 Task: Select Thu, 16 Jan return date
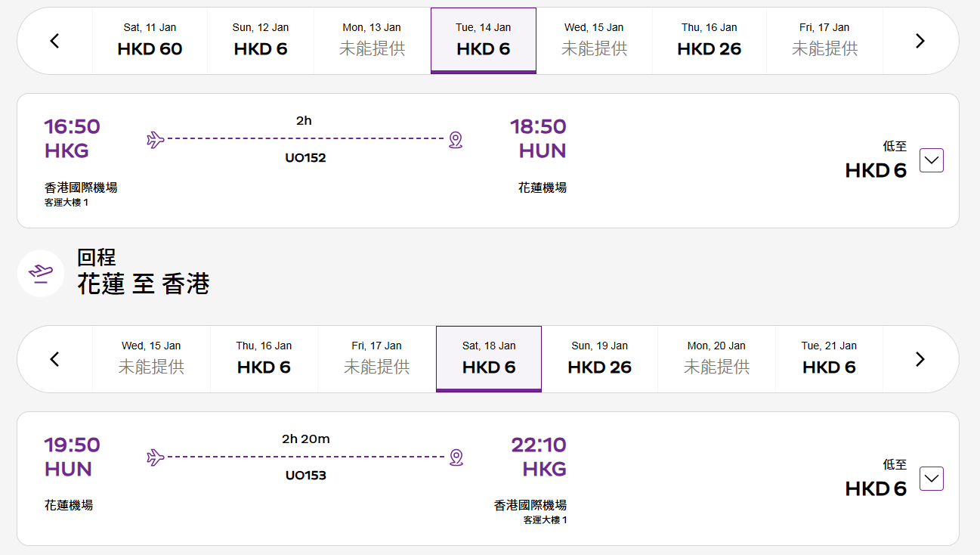pos(264,359)
